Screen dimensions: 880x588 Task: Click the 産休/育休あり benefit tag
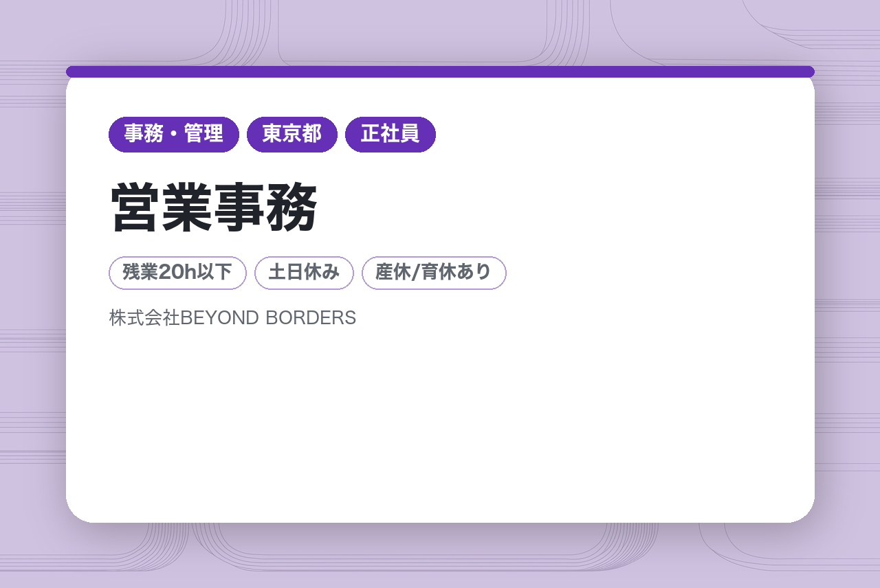[434, 273]
